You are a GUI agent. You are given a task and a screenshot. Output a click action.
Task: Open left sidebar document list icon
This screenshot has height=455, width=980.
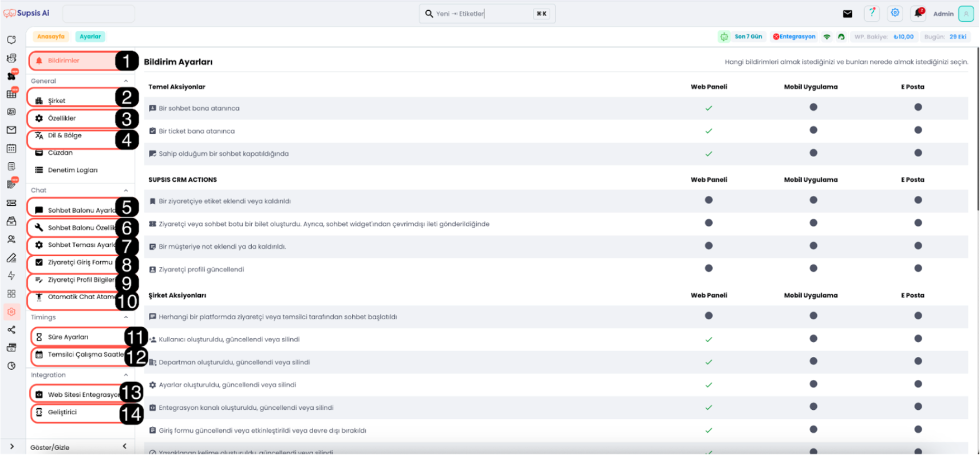(x=11, y=166)
